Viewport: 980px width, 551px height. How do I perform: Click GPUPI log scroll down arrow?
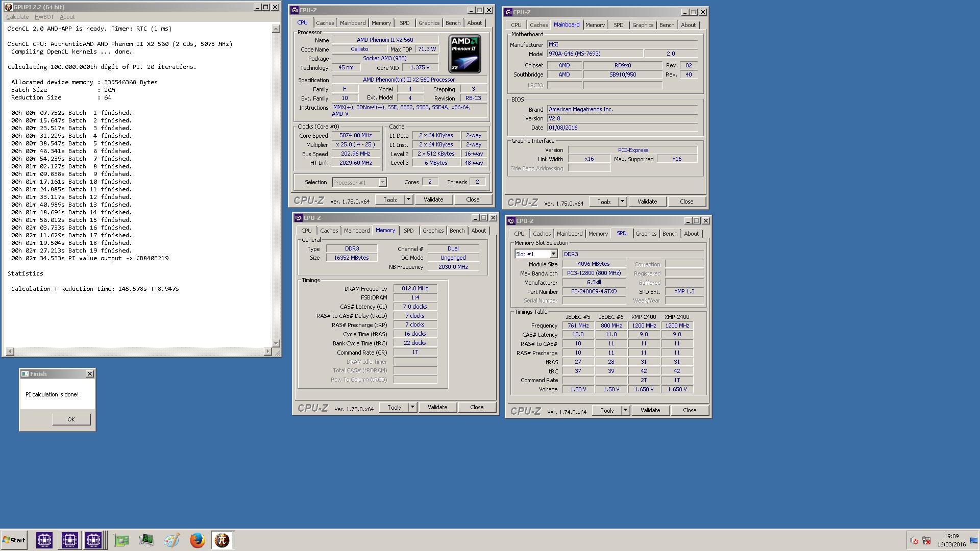click(276, 343)
